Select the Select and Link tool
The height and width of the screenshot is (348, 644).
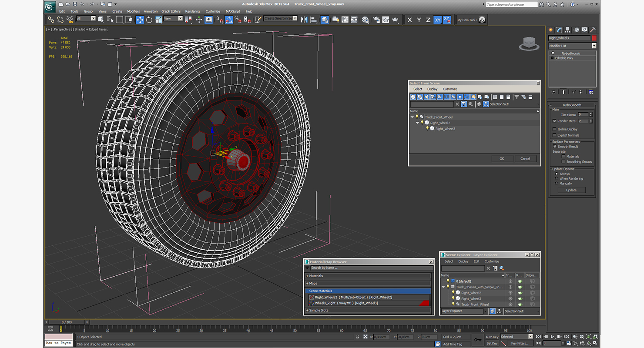pos(51,20)
